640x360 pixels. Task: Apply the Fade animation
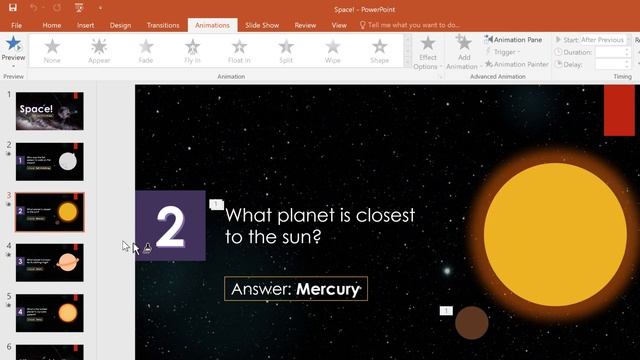point(146,51)
